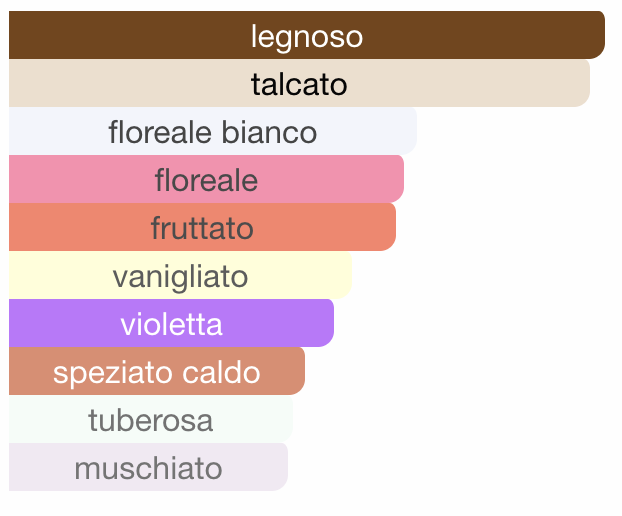The width and height of the screenshot is (622, 516).
Task: Click the talcato text label
Action: [299, 84]
